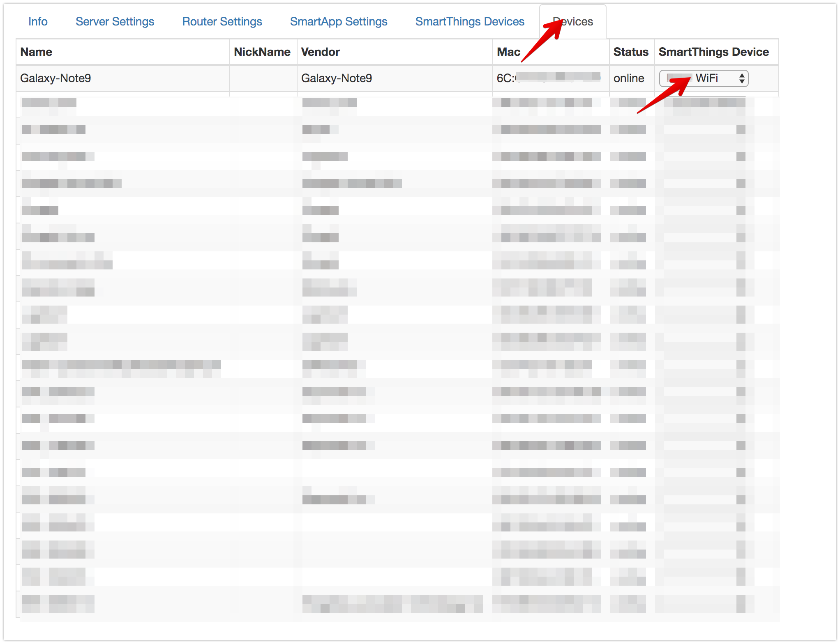The width and height of the screenshot is (840, 644).
Task: Open SmartApp Settings tab
Action: pos(338,21)
